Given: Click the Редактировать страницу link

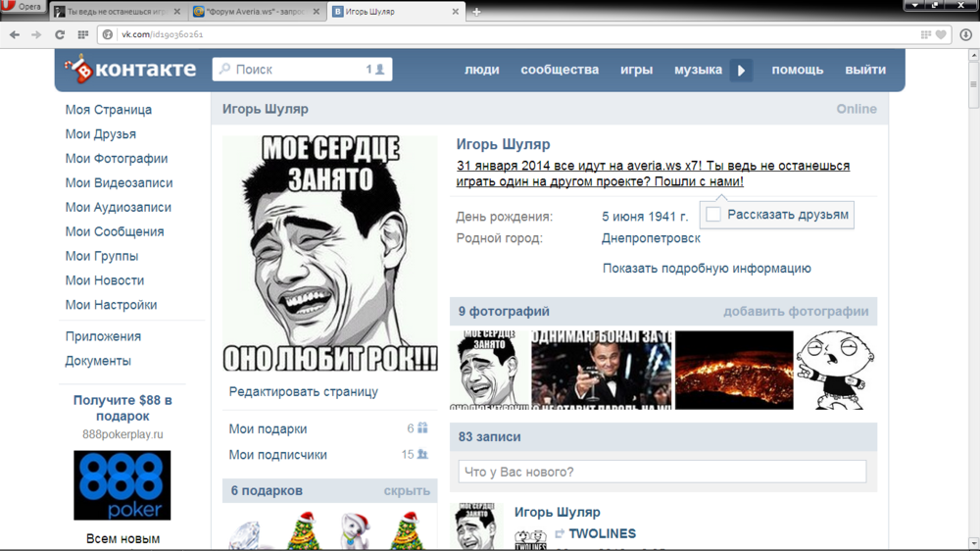Looking at the screenshot, I should click(x=303, y=392).
